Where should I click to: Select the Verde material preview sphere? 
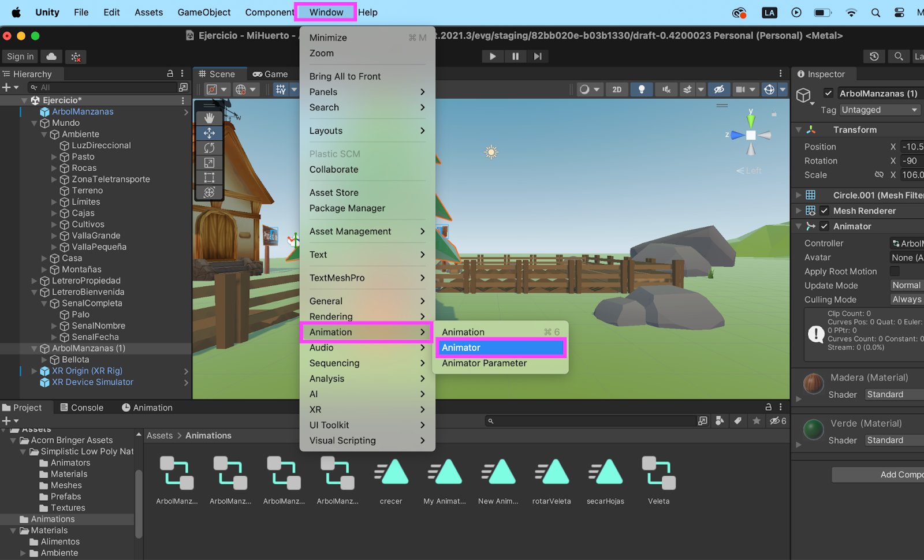tap(813, 429)
